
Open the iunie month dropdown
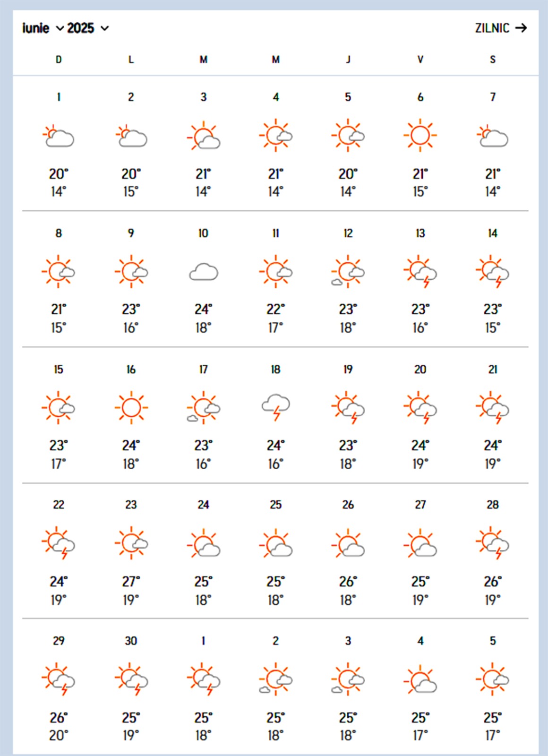click(x=43, y=28)
